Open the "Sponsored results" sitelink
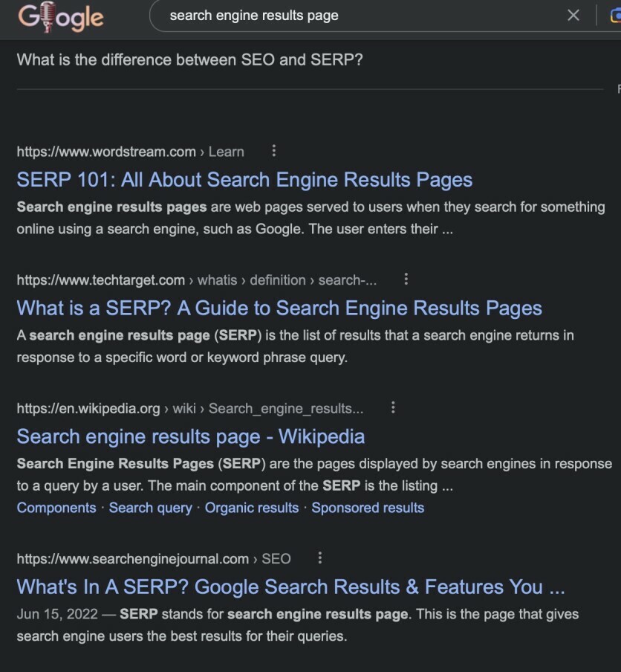Image resolution: width=621 pixels, height=672 pixels. click(x=368, y=508)
